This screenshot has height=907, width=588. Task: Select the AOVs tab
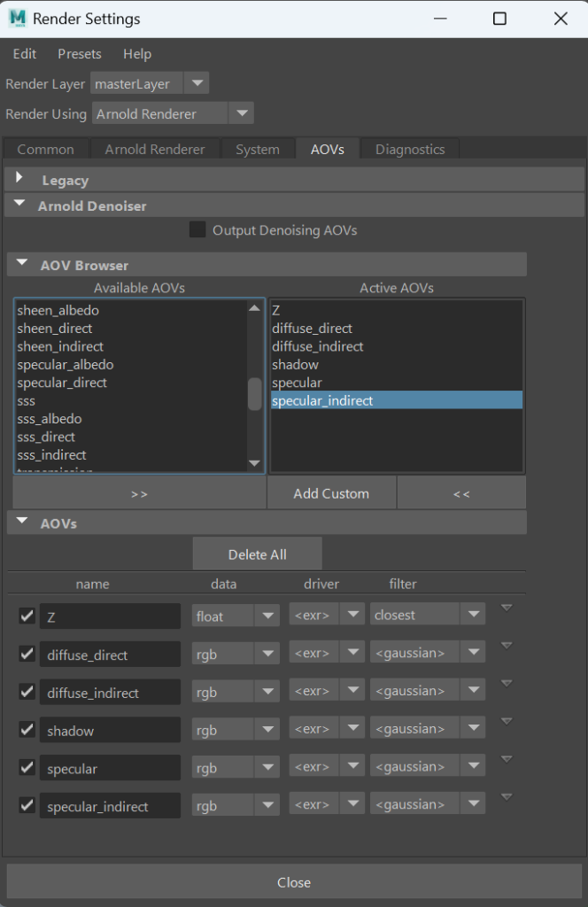[328, 149]
